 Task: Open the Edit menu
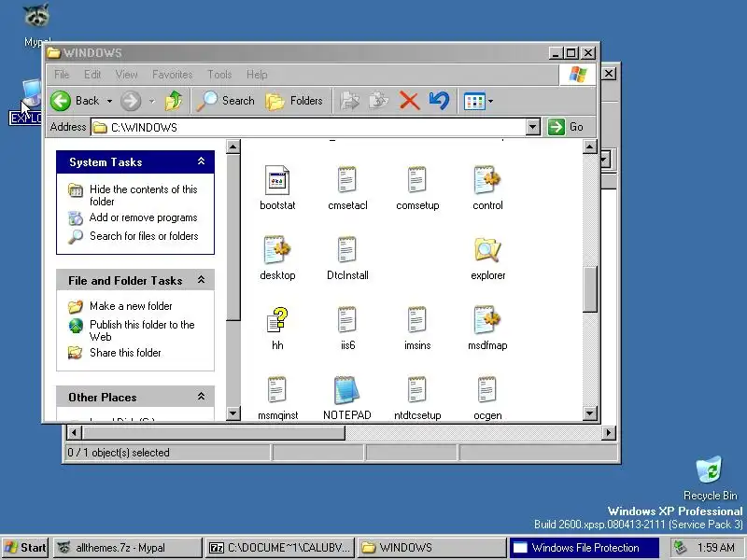pyautogui.click(x=92, y=75)
